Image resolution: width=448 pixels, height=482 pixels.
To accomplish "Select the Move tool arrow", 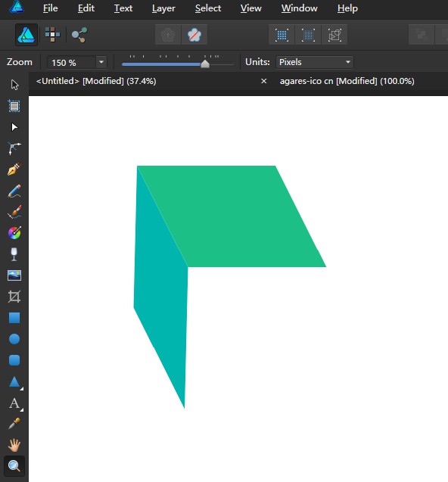I will (14, 85).
